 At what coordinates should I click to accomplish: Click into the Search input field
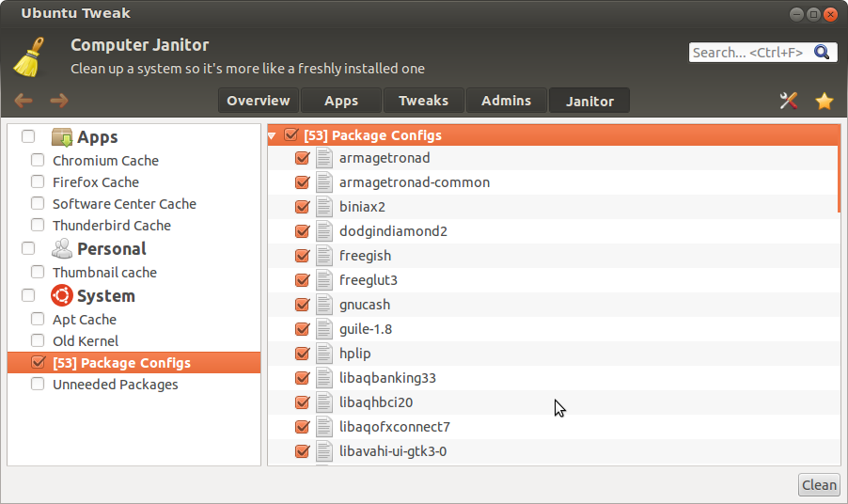tap(747, 53)
